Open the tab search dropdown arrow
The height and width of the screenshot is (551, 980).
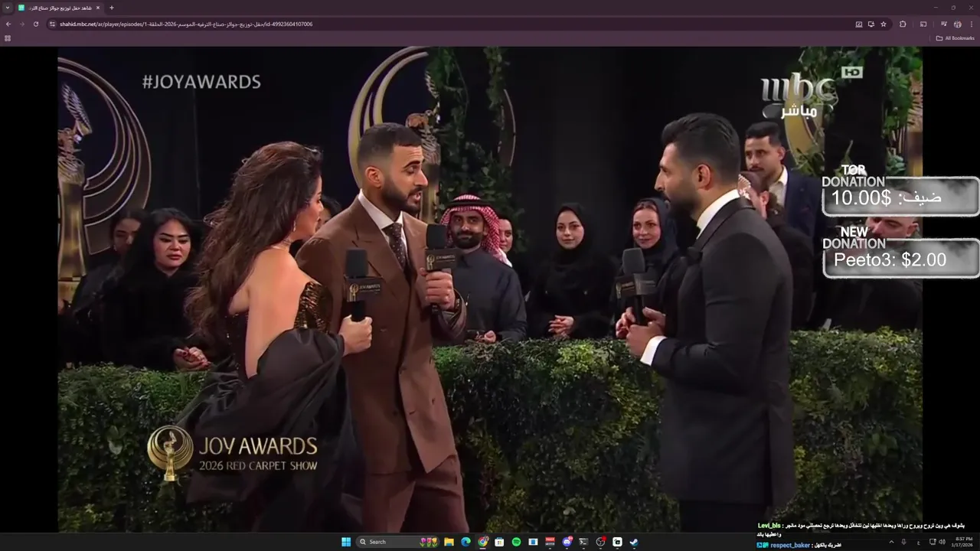coord(8,8)
